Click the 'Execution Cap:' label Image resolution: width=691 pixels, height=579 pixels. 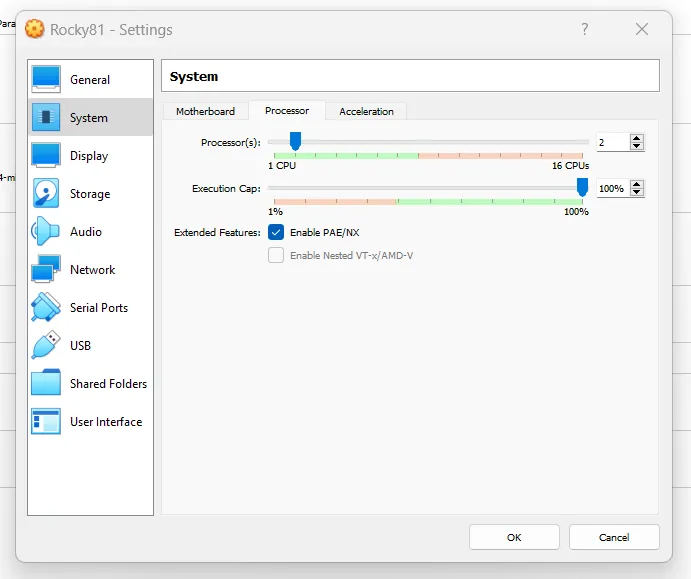[227, 189]
